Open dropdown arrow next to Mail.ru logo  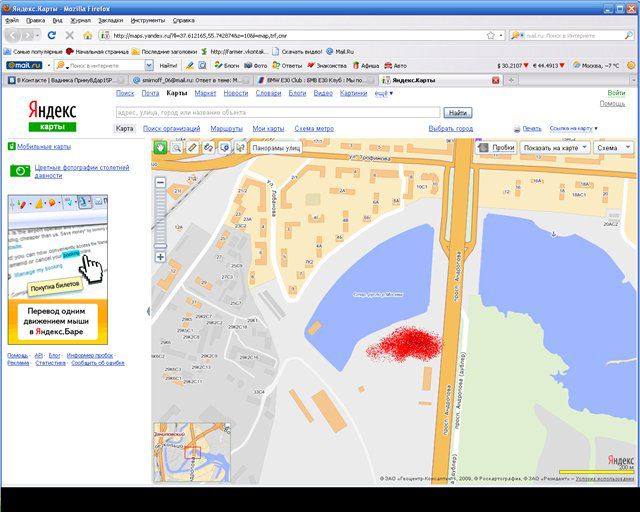pyautogui.click(x=49, y=65)
